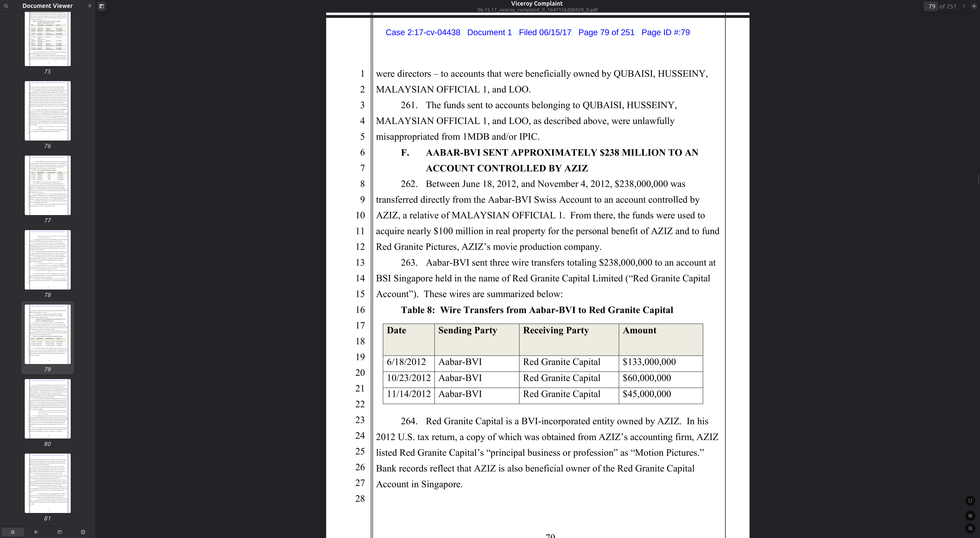Switch sidebar to thumbnails view
Viewport: 980px width, 538px height.
(x=13, y=532)
